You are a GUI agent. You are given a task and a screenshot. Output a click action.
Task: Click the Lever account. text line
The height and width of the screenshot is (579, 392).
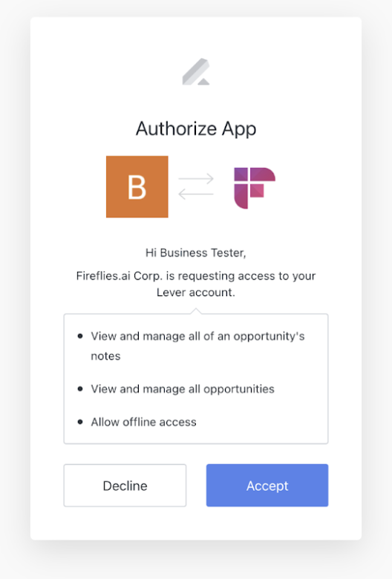click(x=196, y=292)
